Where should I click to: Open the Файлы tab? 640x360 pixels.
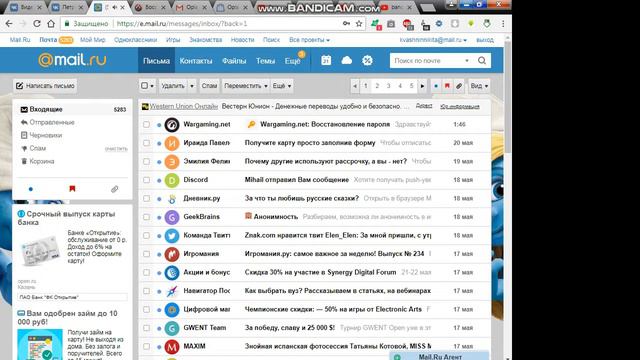[234, 60]
